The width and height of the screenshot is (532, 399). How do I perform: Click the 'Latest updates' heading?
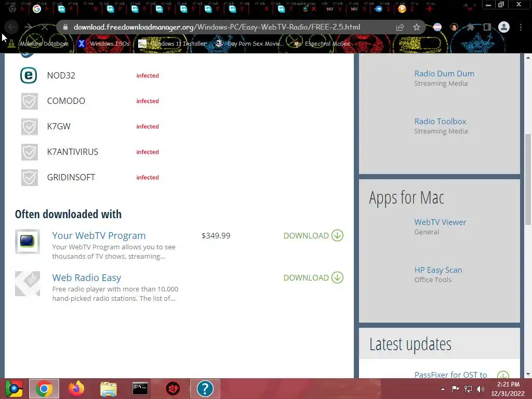(x=410, y=344)
